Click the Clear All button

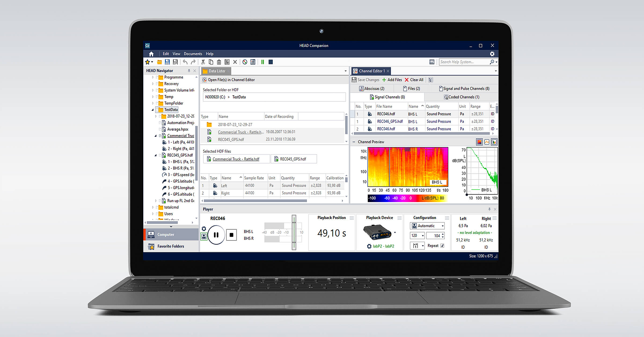pyautogui.click(x=414, y=80)
